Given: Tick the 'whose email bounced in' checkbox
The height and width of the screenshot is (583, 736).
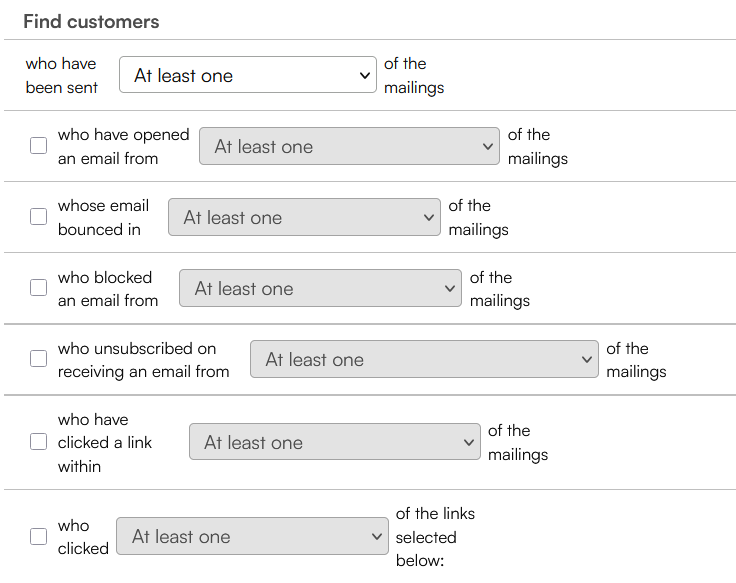Looking at the screenshot, I should coord(38,216).
